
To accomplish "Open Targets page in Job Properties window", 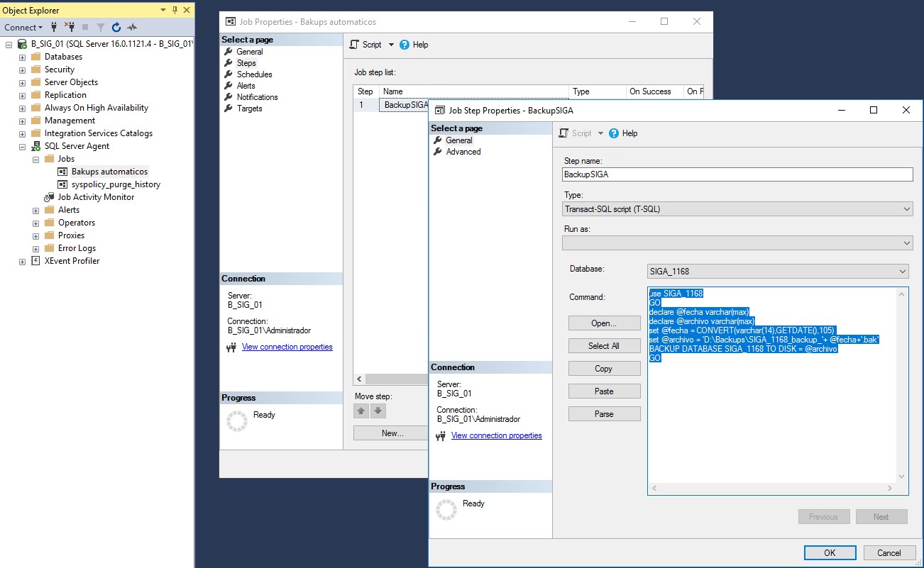I will pos(249,108).
